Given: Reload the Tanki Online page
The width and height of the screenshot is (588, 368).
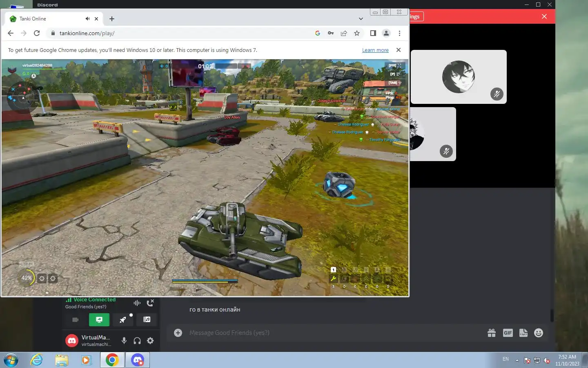Looking at the screenshot, I should click(x=37, y=33).
